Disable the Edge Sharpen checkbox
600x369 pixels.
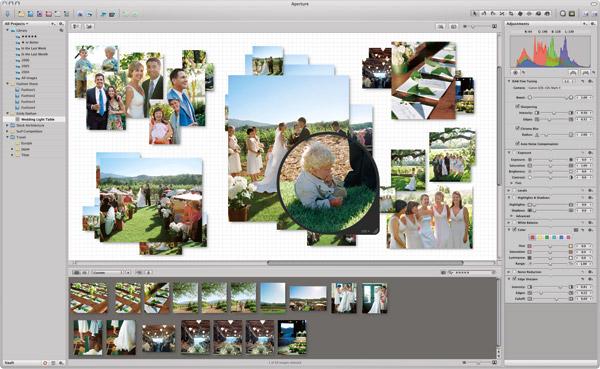[514, 279]
